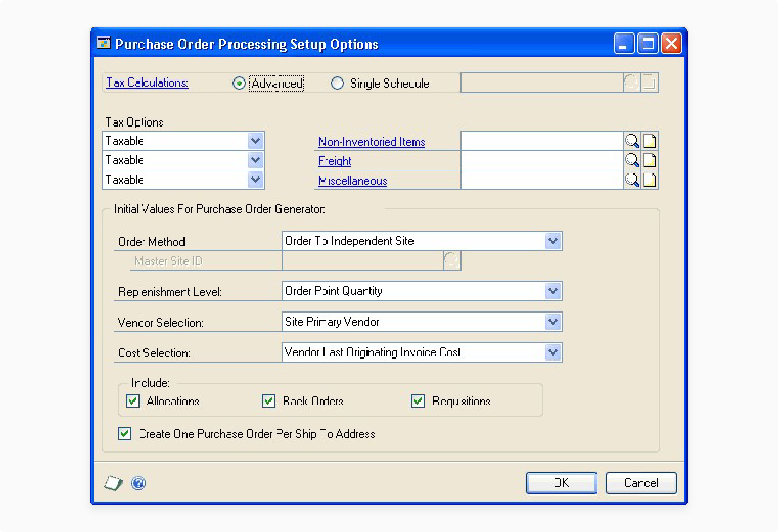Select the Advanced tax calculation radio button

coord(239,83)
